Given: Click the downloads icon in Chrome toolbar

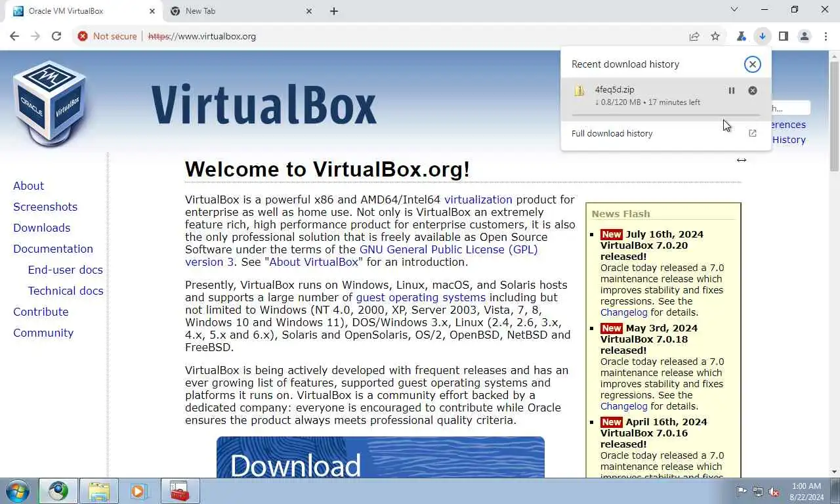Looking at the screenshot, I should pyautogui.click(x=762, y=36).
